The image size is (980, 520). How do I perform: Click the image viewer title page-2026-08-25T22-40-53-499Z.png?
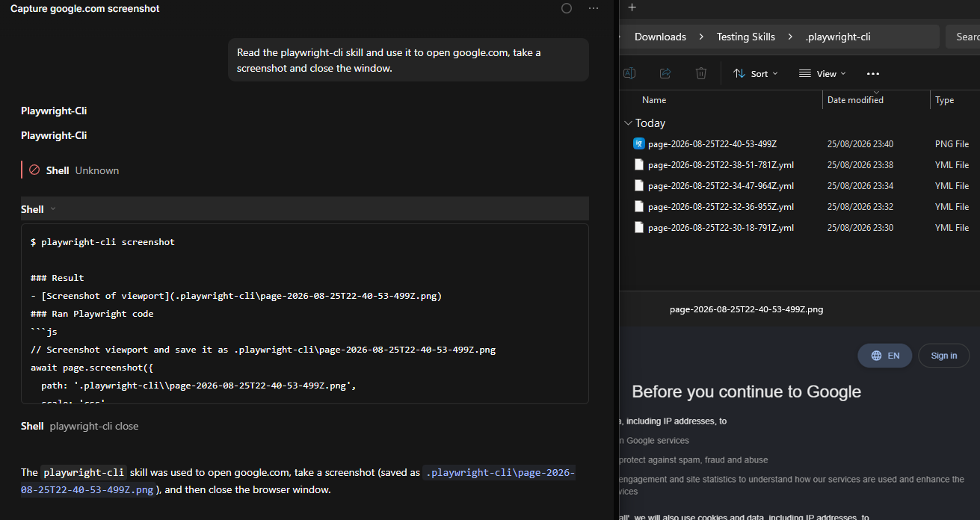tap(746, 309)
